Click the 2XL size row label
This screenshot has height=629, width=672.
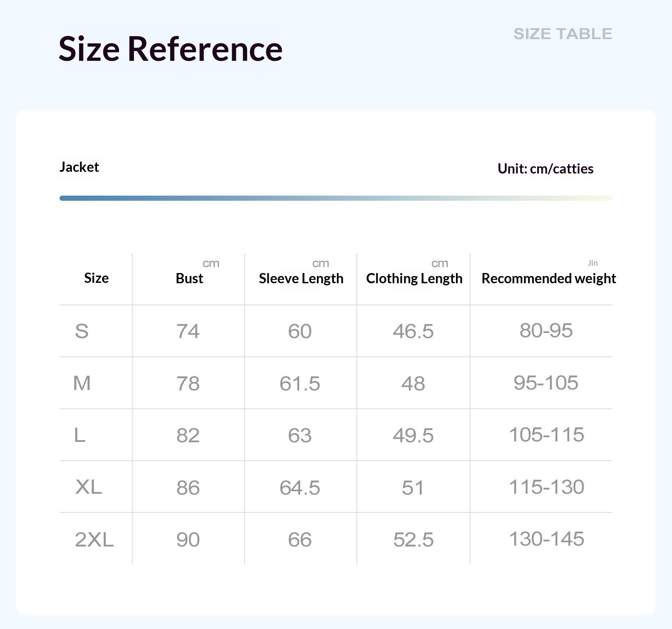tap(94, 539)
